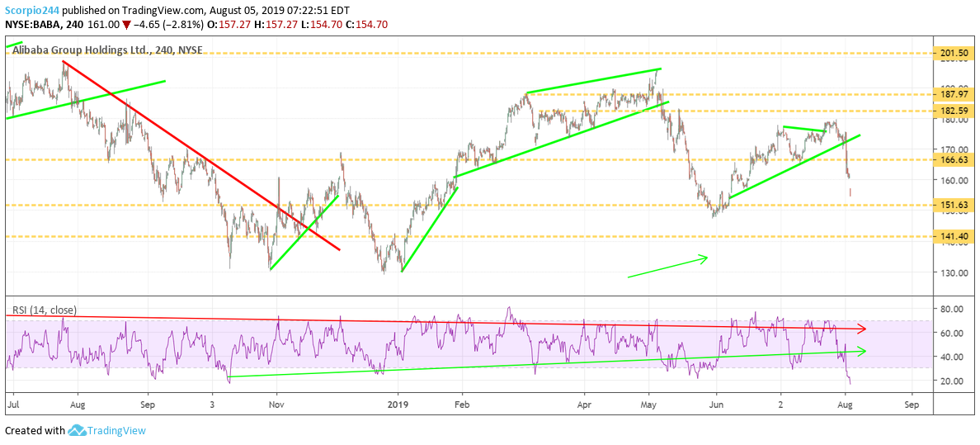Click the Sep label before Nov

click(148, 405)
